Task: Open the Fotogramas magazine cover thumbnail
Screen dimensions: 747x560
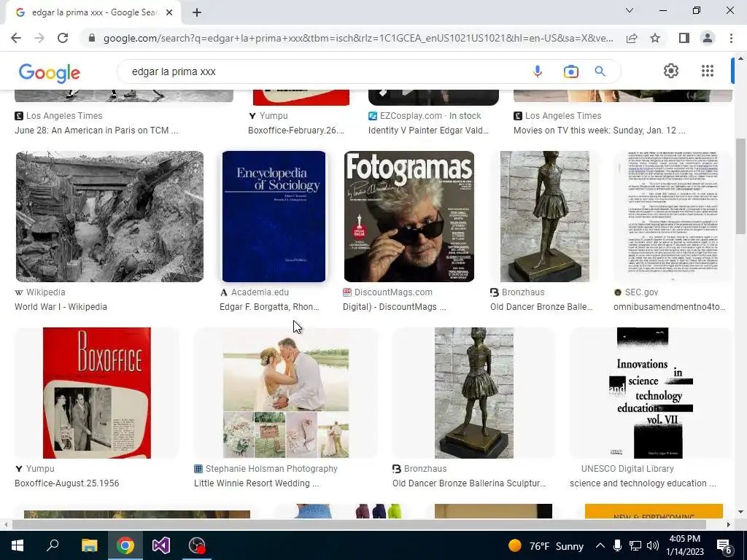Action: [409, 217]
